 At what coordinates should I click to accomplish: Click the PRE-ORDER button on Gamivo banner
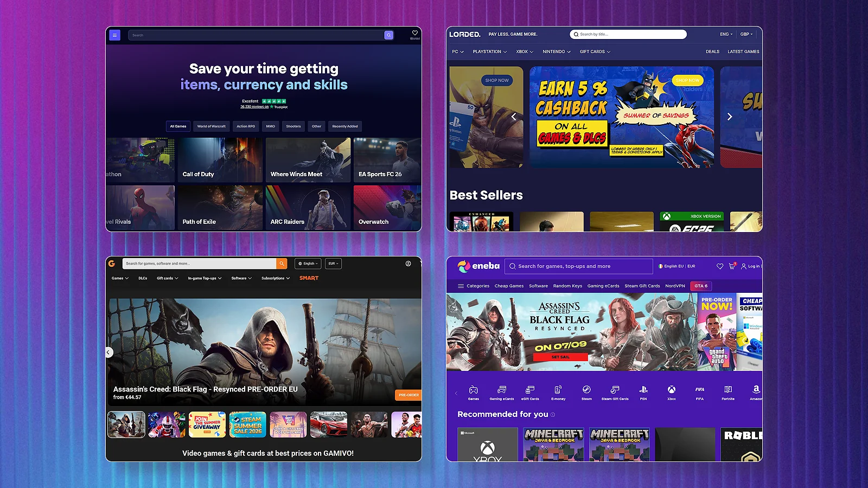[409, 395]
